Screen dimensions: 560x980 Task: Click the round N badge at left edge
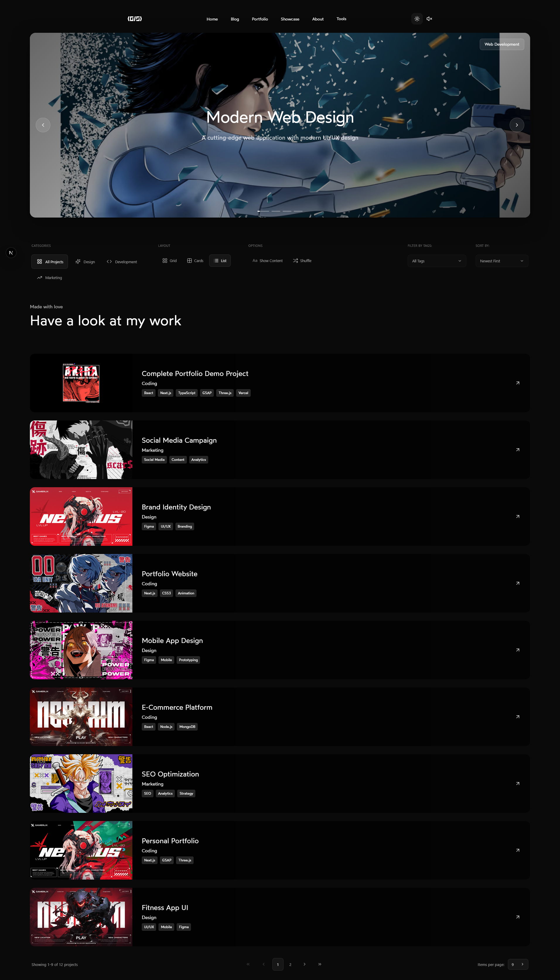[x=11, y=253]
